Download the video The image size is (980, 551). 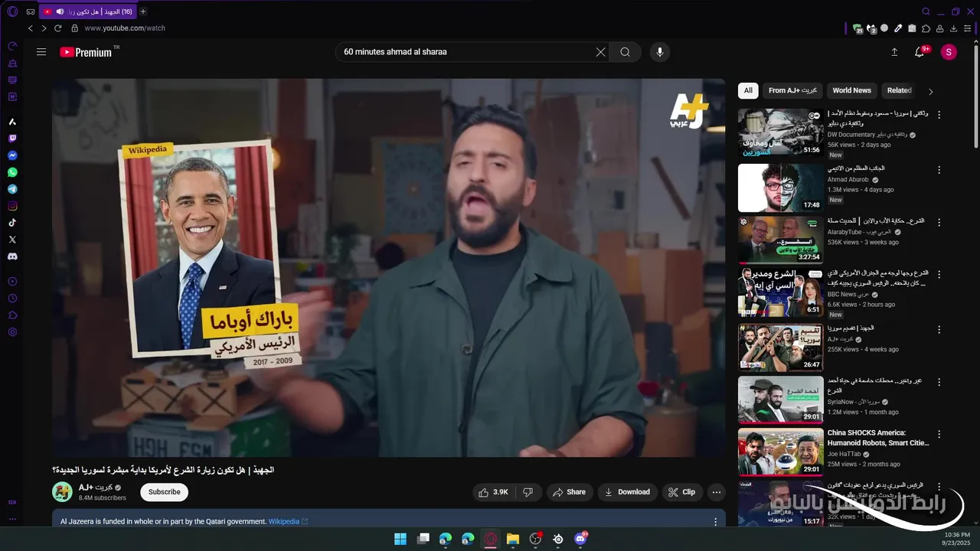[x=627, y=492]
